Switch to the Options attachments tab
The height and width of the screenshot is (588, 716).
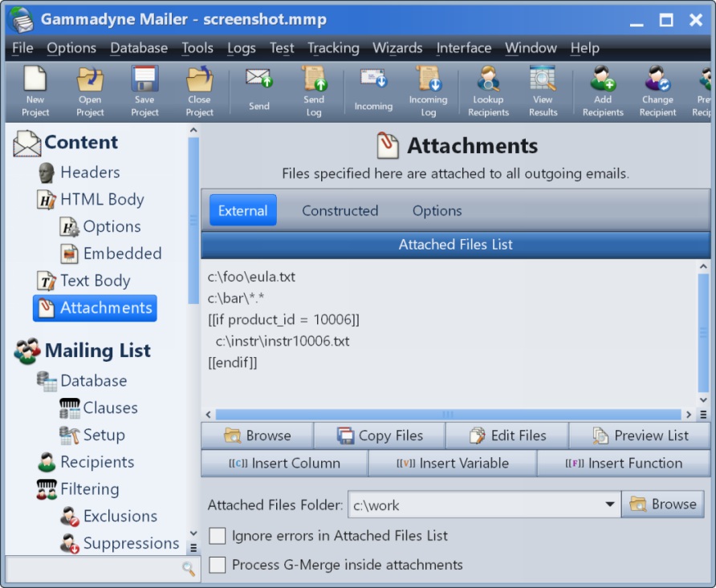437,211
